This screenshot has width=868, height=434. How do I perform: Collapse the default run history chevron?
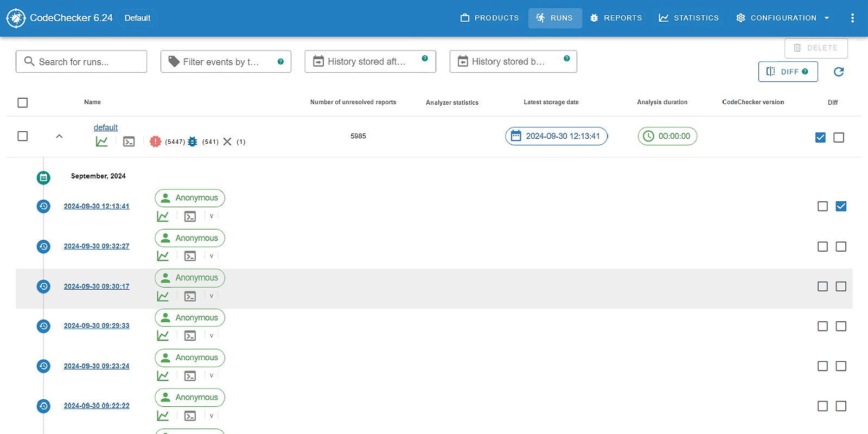pos(59,136)
